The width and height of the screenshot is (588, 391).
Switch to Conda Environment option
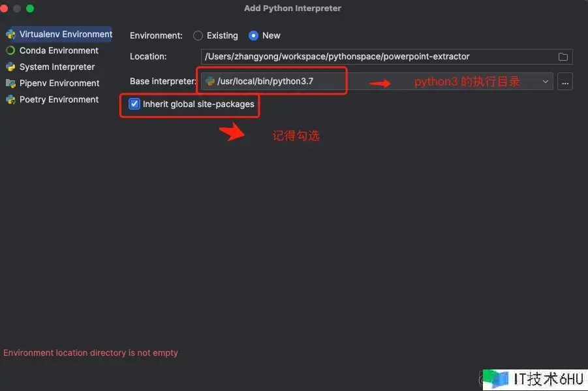(x=59, y=51)
